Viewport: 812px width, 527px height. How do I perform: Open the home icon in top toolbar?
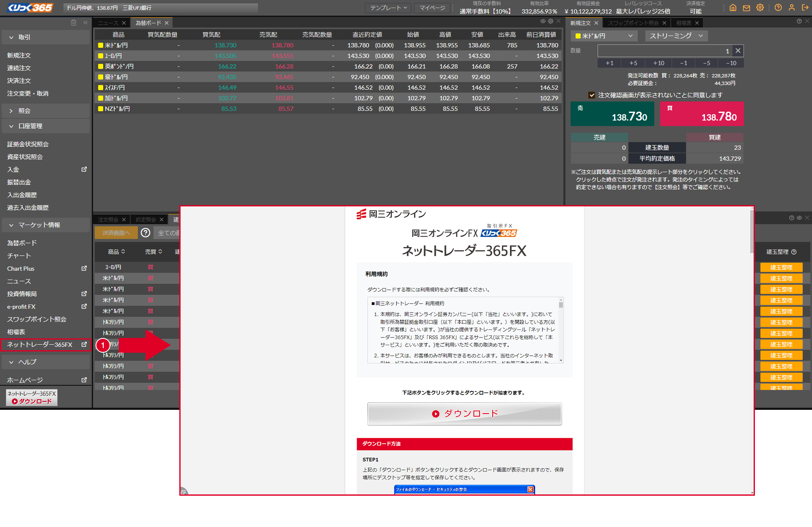(733, 8)
